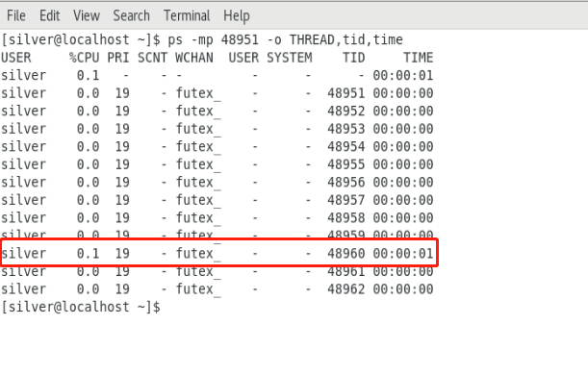Open the View menu

click(87, 15)
